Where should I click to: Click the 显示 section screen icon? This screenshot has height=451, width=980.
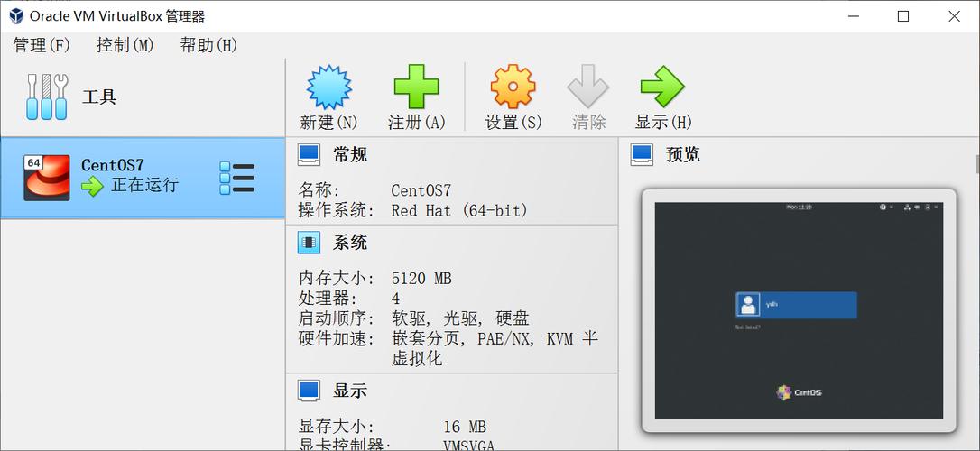309,391
